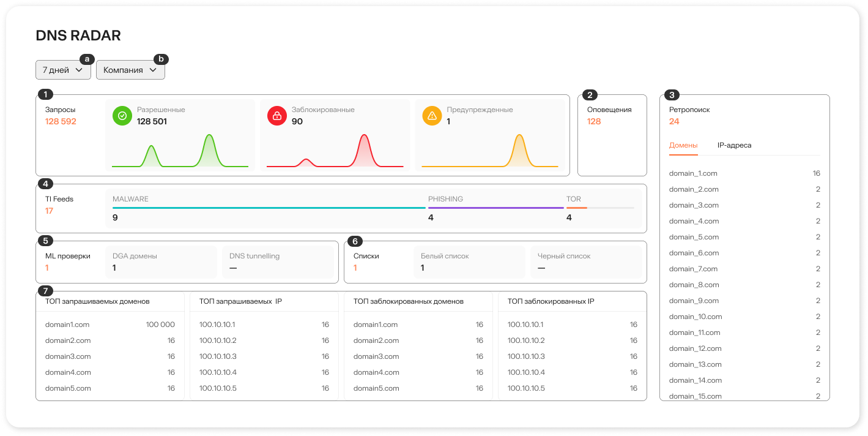Click the Запросы total 128 592

tap(61, 122)
